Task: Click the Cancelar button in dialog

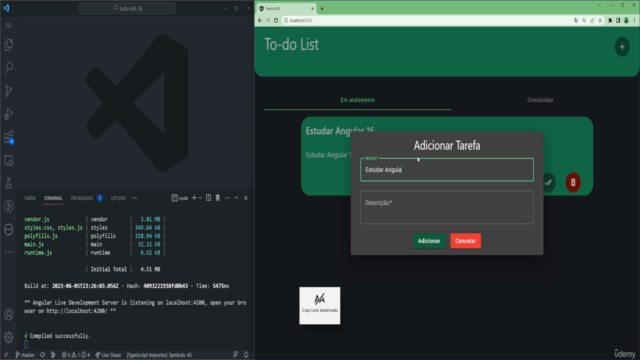Action: point(465,241)
